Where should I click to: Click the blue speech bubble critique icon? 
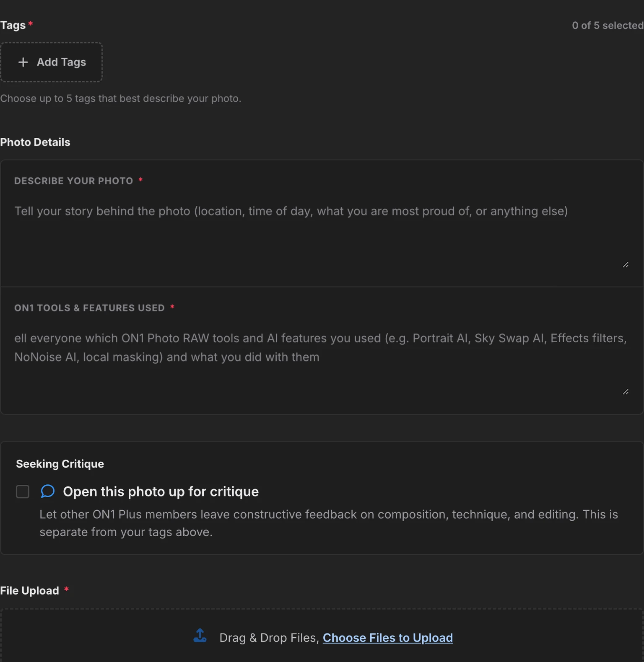[48, 491]
